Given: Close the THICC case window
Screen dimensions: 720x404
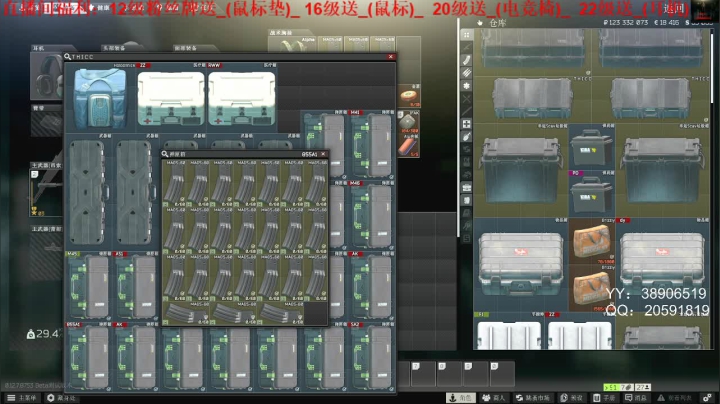Looking at the screenshot, I should [x=391, y=56].
